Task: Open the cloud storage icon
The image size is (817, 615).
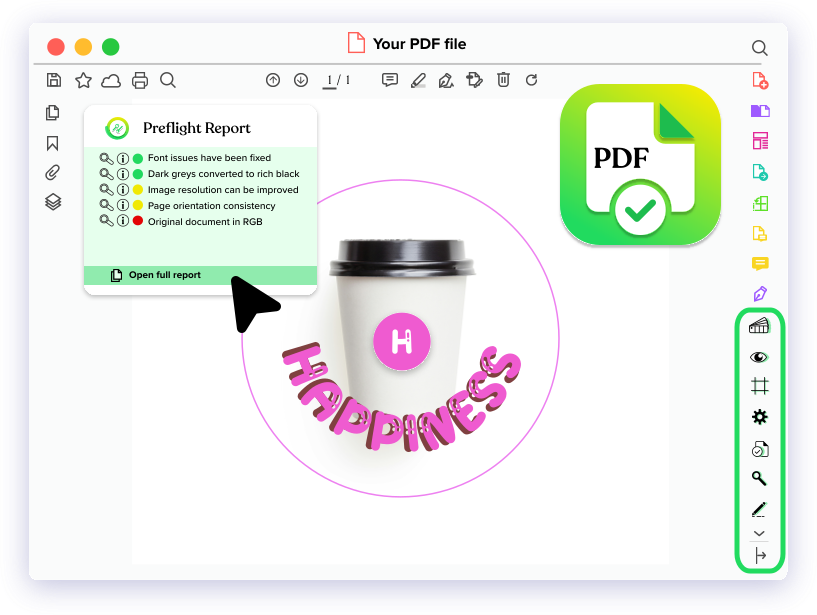Action: (111, 80)
